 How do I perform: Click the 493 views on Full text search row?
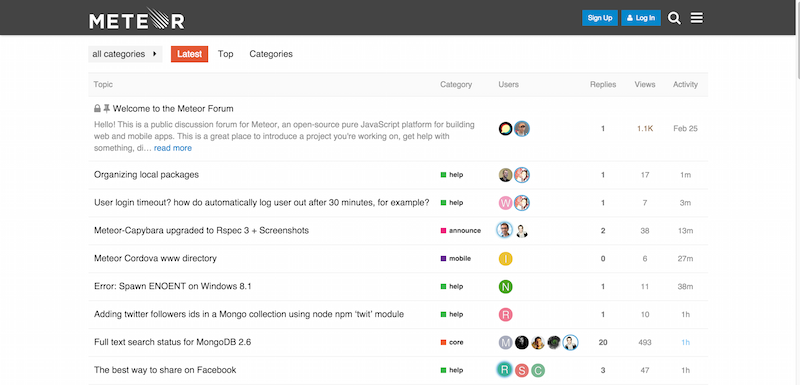[x=645, y=343]
